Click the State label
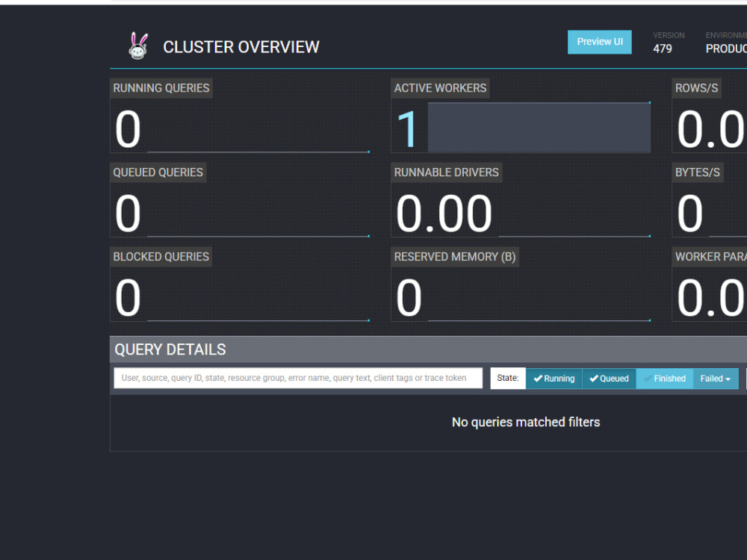The width and height of the screenshot is (747, 560). 508,378
